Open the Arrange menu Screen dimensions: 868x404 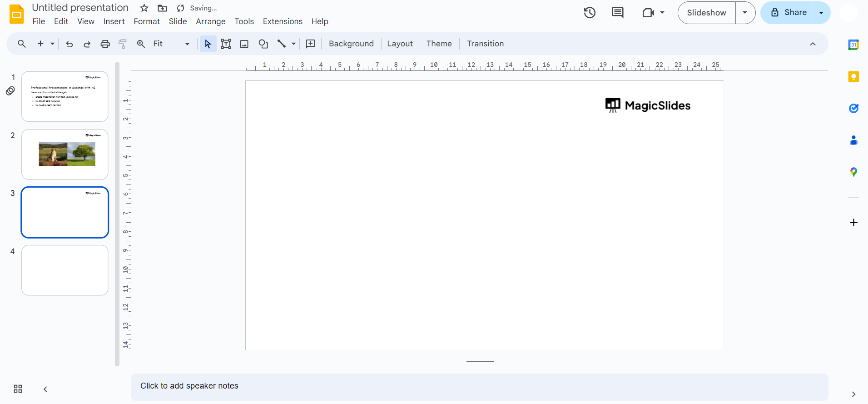(x=211, y=21)
